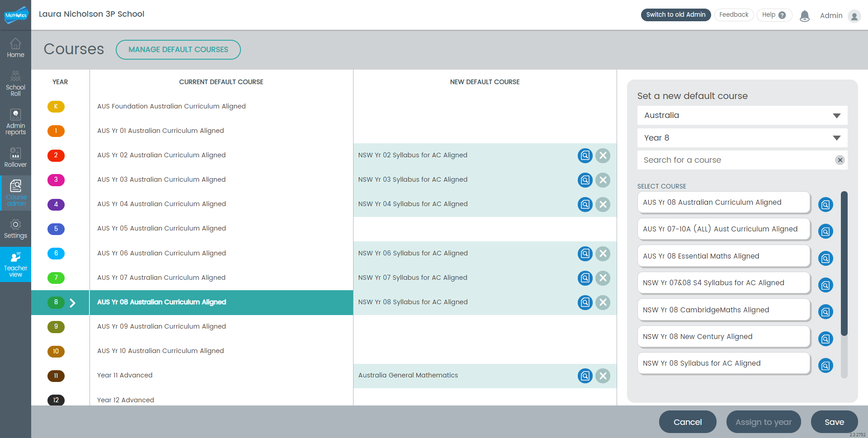Open Admin user profile avatar
This screenshot has height=438, width=868.
point(854,16)
